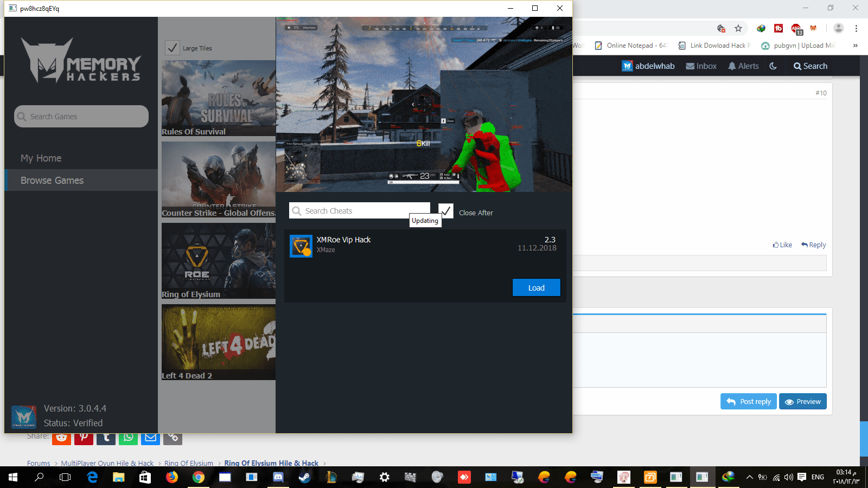868x488 pixels.
Task: Share the thread on Pinterest
Action: [84, 439]
